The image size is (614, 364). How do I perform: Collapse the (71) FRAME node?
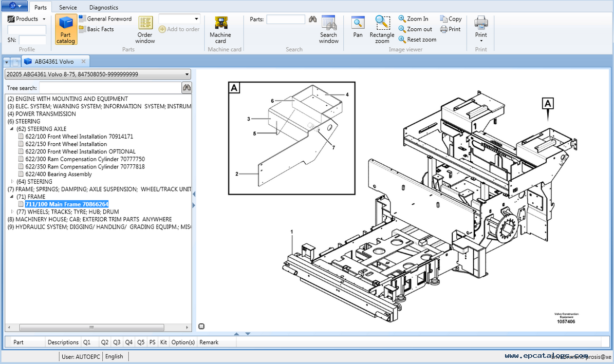click(x=11, y=197)
